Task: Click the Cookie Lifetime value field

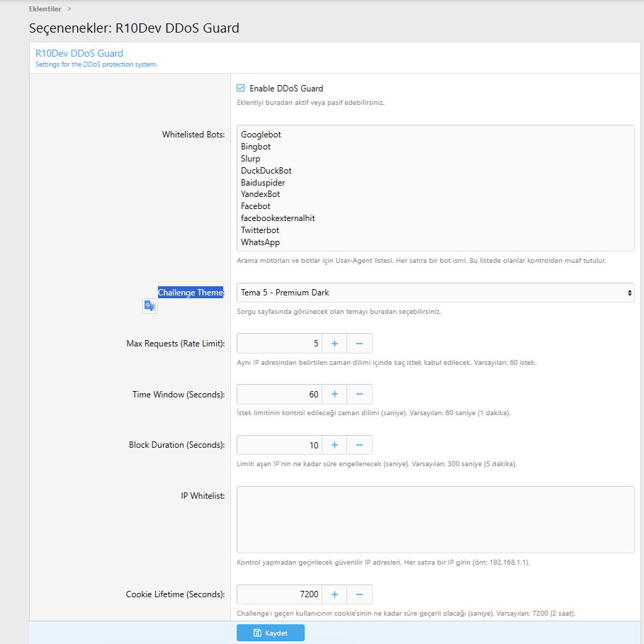Action: 279,594
